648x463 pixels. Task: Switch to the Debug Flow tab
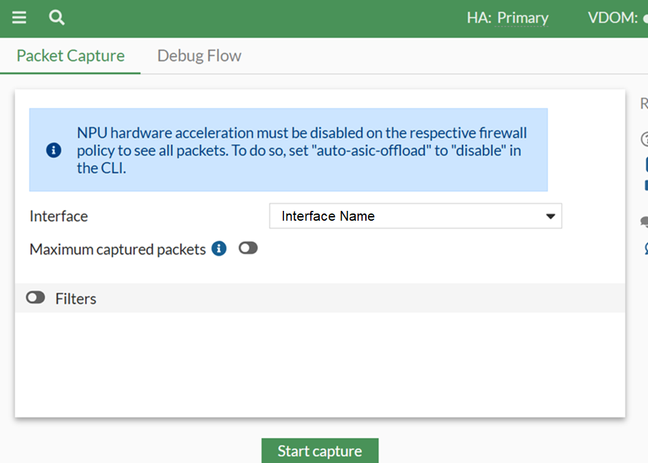(x=199, y=56)
